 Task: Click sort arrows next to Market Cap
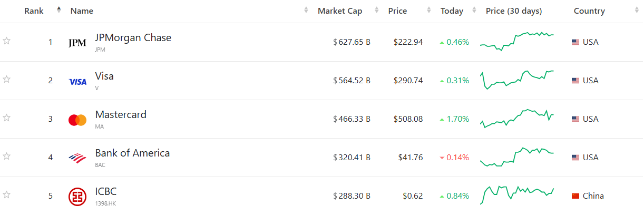tap(376, 11)
